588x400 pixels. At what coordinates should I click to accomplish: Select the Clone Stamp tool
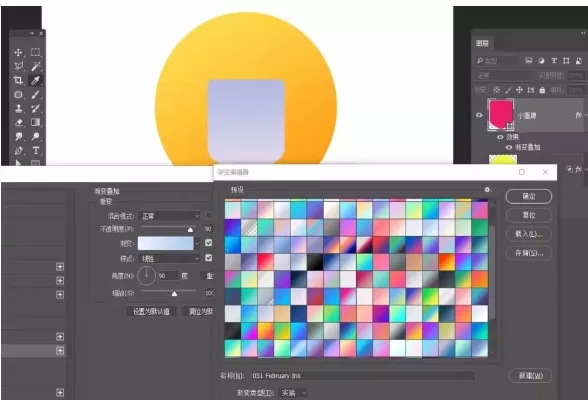coord(18,109)
